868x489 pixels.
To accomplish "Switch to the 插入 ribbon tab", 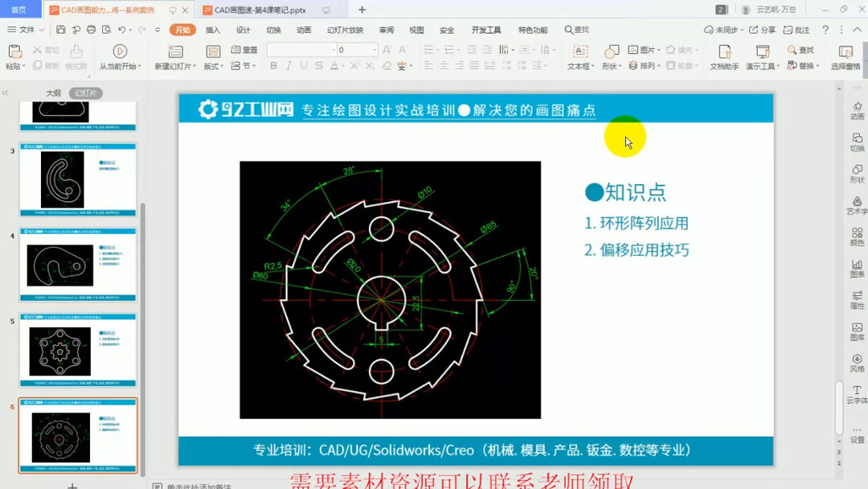I will coord(213,29).
